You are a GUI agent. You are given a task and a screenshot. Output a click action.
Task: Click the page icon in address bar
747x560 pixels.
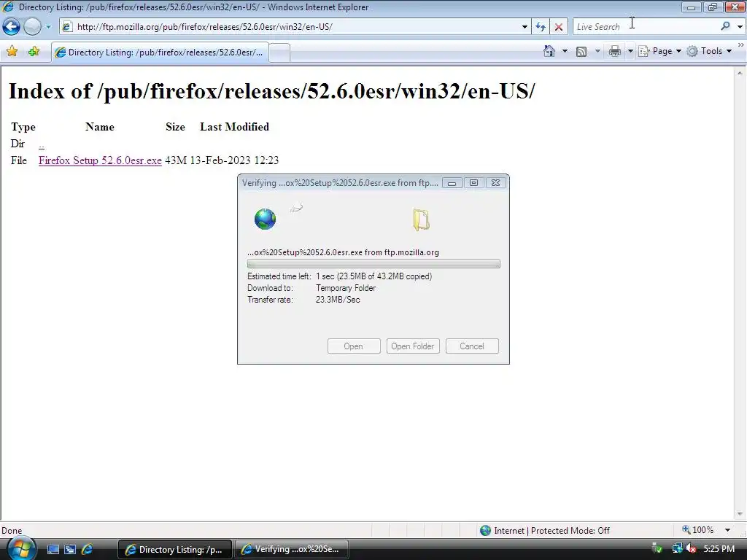click(x=67, y=27)
